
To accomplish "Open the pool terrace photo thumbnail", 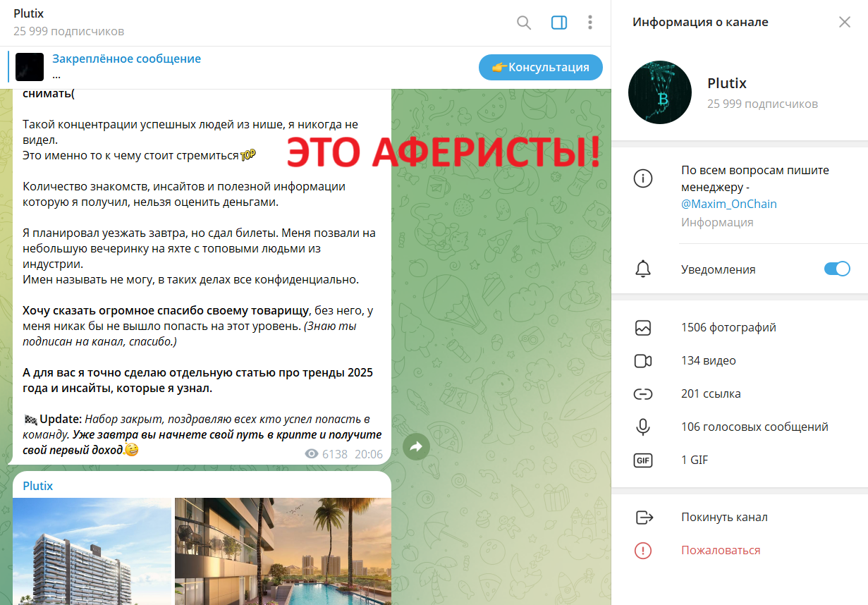I will point(283,551).
